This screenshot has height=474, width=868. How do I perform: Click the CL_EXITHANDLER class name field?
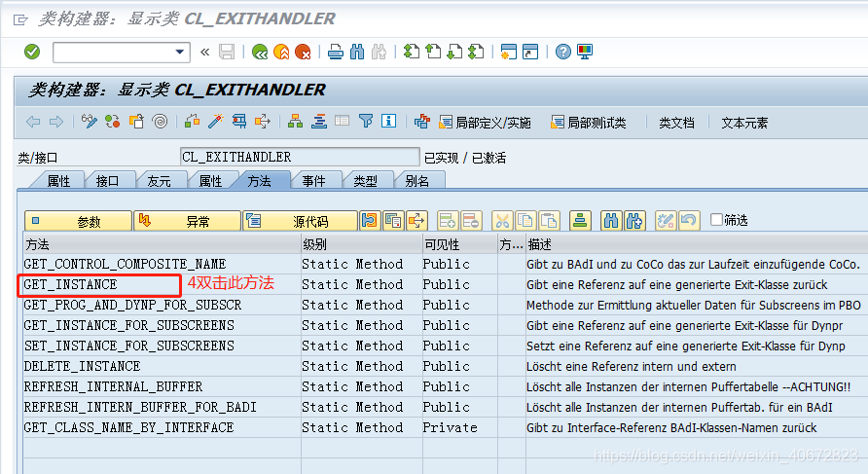(x=300, y=158)
